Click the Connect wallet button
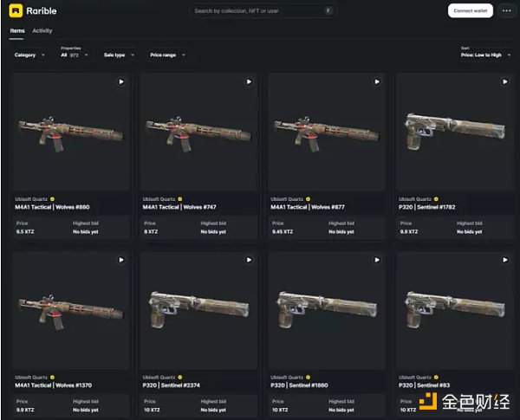This screenshot has width=520, height=420. [x=471, y=10]
